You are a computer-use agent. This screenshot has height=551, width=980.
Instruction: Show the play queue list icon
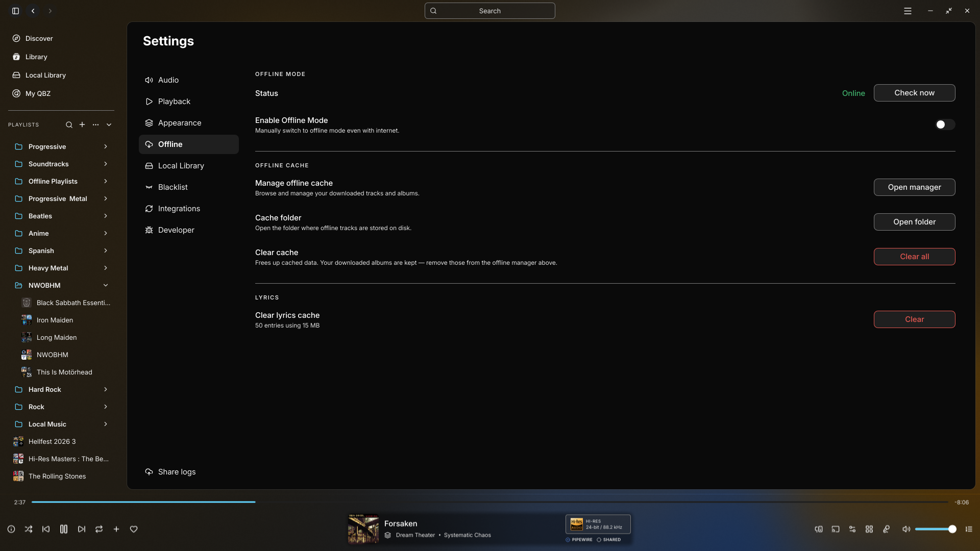(x=969, y=529)
